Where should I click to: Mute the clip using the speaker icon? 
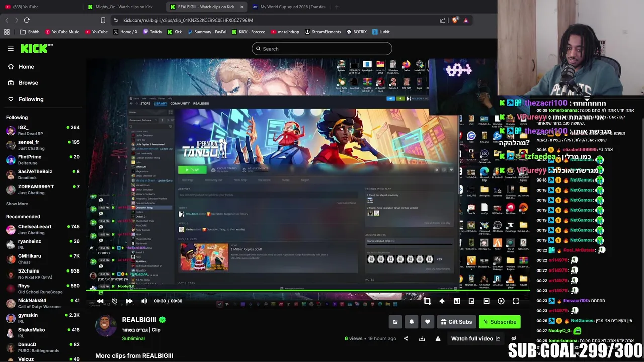click(x=144, y=301)
